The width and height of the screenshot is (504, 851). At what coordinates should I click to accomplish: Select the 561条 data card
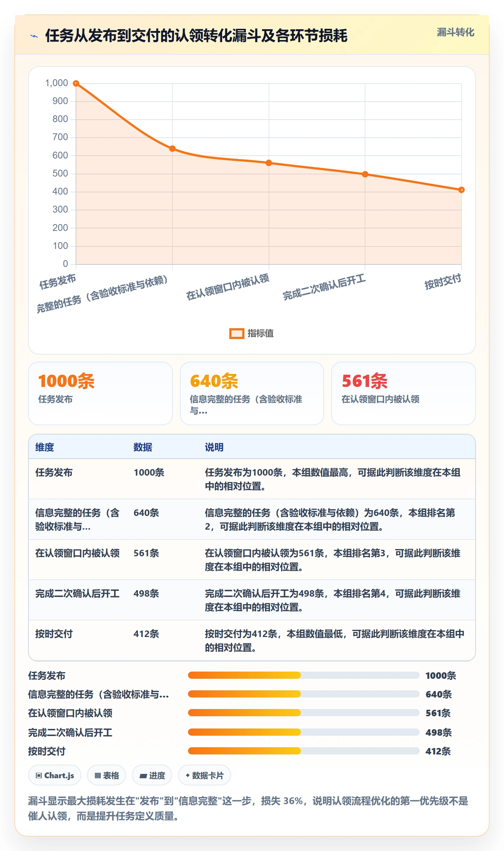(x=403, y=393)
